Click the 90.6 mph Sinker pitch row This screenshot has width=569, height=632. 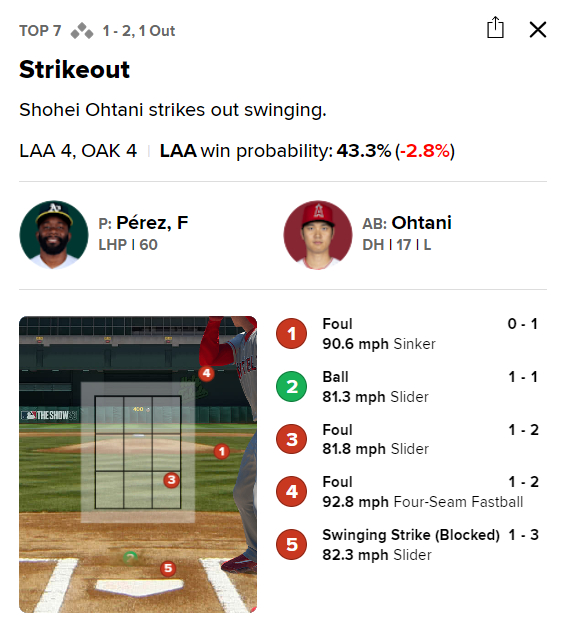(x=407, y=334)
